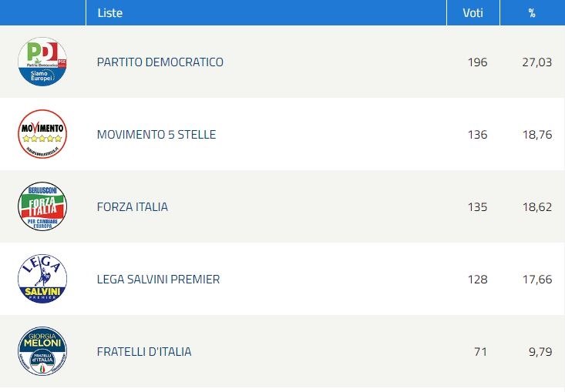Click the Partito Democratico party logo
Screen dimensions: 565x392
[x=42, y=62]
